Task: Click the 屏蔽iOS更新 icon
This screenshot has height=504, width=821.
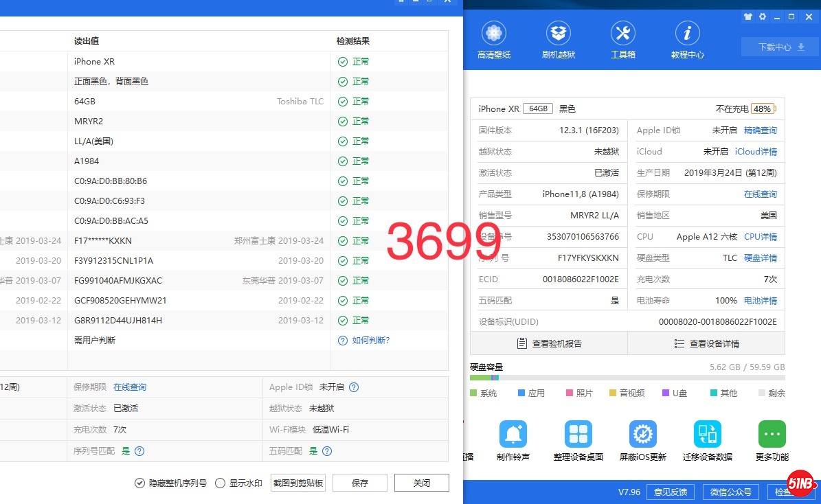Action: (x=642, y=435)
